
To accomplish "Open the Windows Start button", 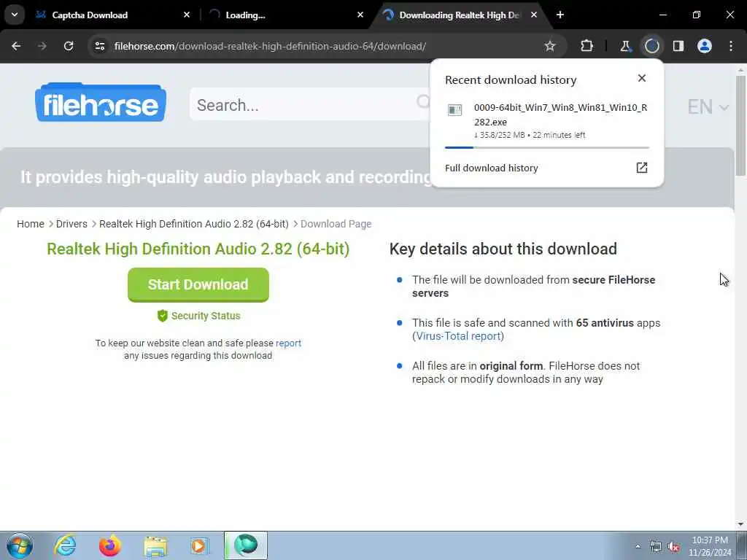I will 20,545.
